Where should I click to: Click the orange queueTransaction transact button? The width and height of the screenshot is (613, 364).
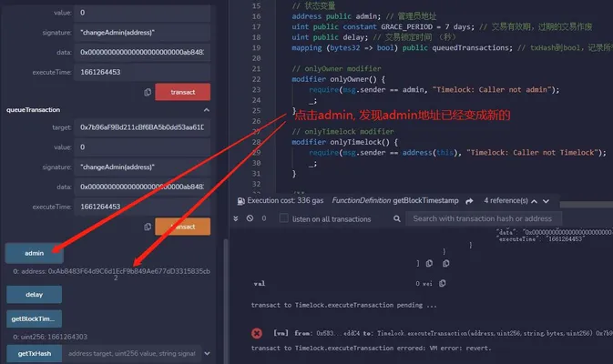(x=182, y=227)
